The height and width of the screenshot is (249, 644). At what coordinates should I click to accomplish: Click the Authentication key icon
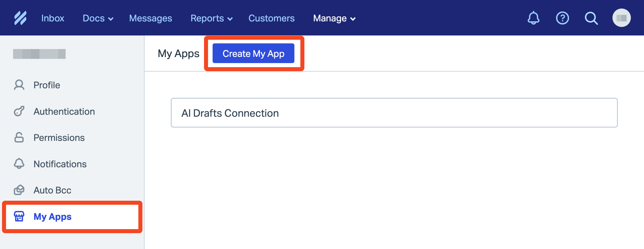[x=19, y=111]
